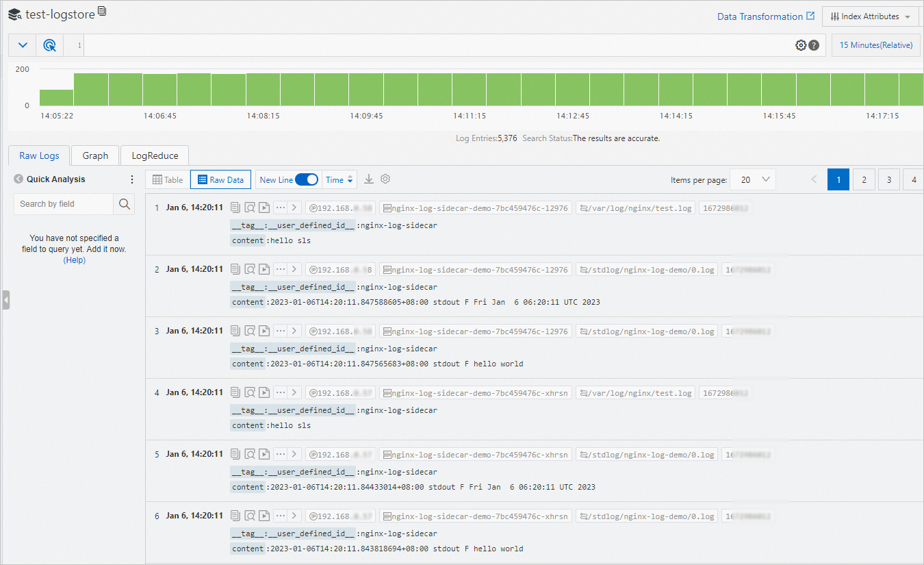Click the nginx-log-sidecar-demo-7bc459476c-l2976 tag in entry 1
Image resolution: width=924 pixels, height=565 pixels.
tap(475, 208)
